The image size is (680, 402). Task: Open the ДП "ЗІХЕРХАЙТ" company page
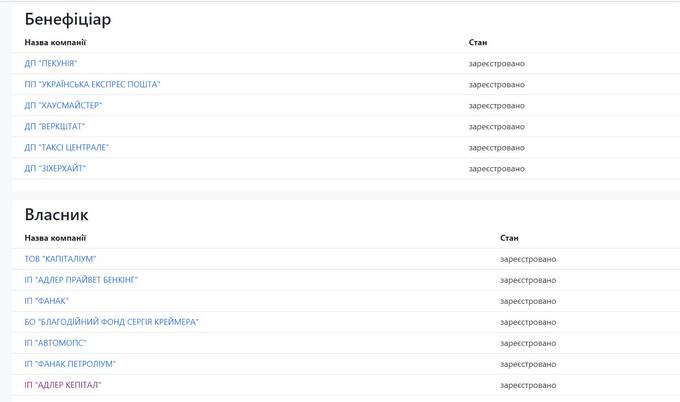(55, 169)
